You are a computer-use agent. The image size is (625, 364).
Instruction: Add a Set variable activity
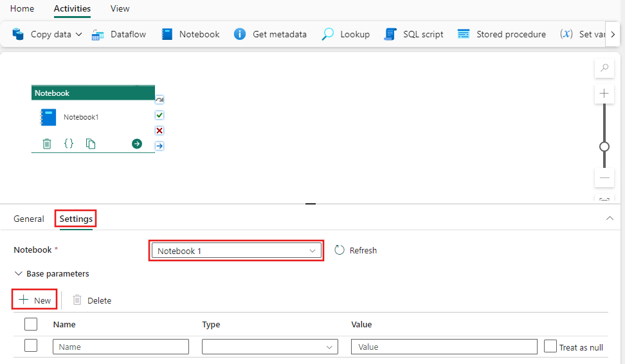pos(583,34)
